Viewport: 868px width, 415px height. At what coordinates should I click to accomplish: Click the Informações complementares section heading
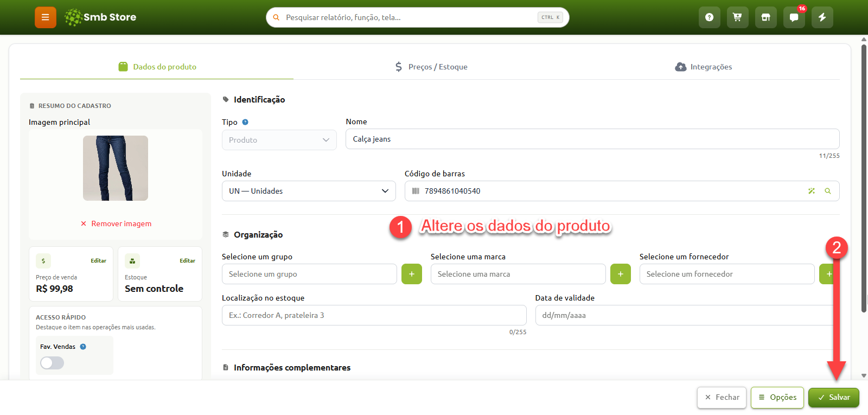point(292,368)
